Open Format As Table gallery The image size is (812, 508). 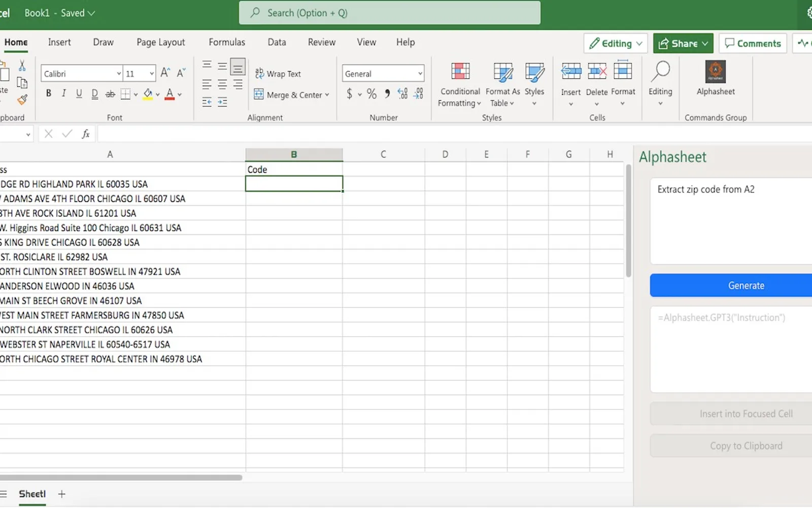coord(502,84)
